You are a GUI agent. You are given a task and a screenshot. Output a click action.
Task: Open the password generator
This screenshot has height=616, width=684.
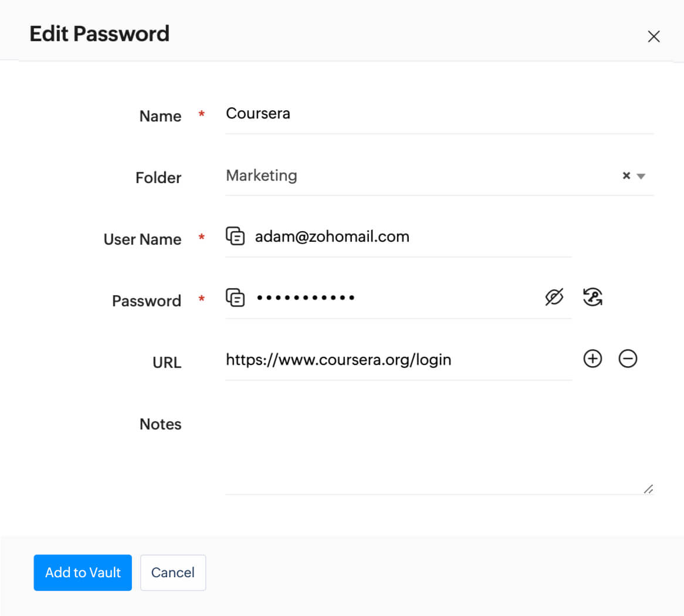coord(592,297)
